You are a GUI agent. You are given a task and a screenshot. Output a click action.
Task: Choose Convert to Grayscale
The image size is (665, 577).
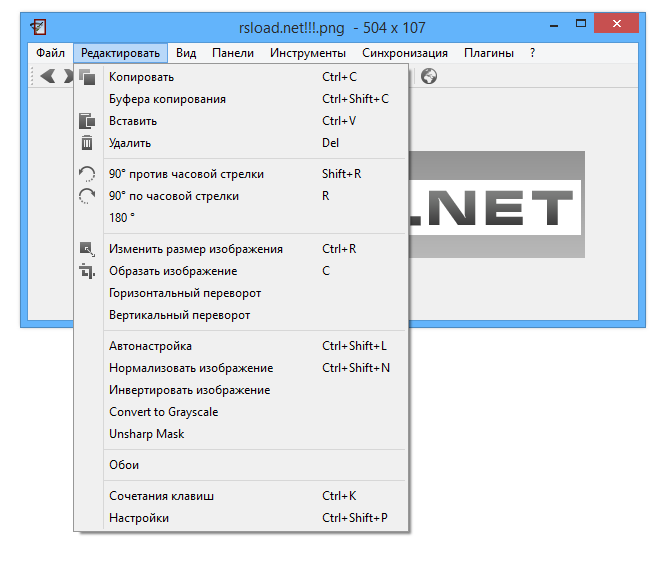coord(241,412)
